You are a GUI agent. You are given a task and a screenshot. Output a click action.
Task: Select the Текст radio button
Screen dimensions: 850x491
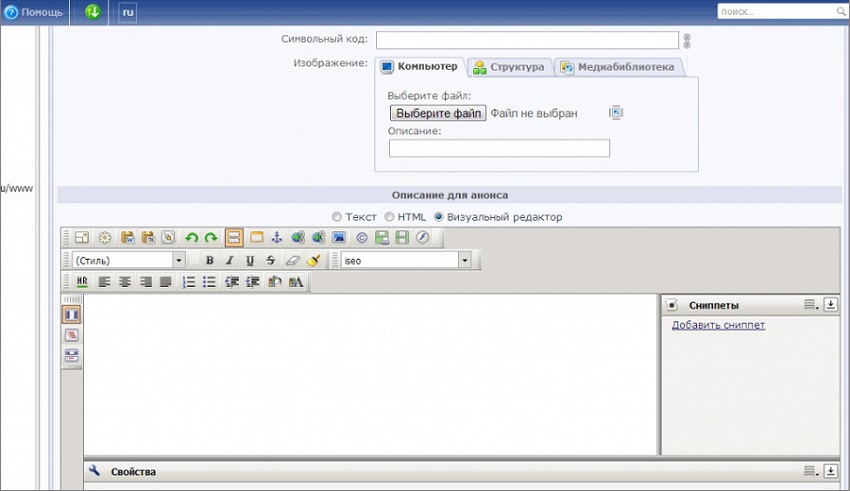(x=337, y=217)
